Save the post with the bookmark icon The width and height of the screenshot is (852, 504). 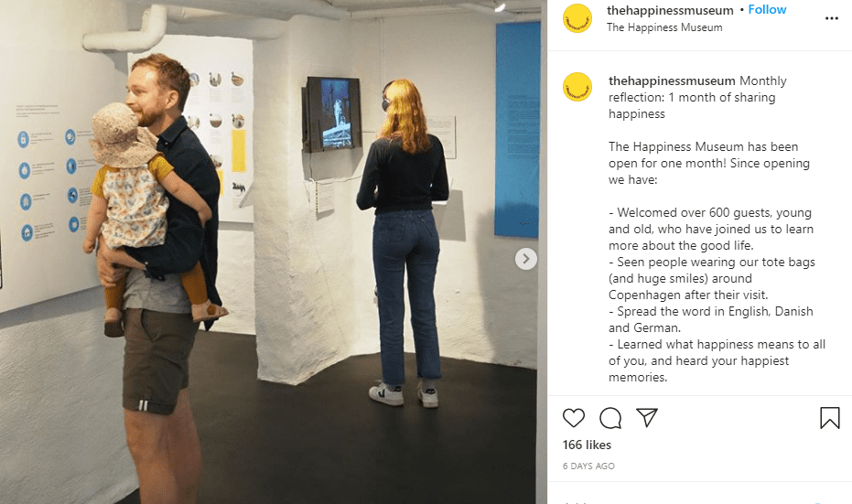click(830, 418)
